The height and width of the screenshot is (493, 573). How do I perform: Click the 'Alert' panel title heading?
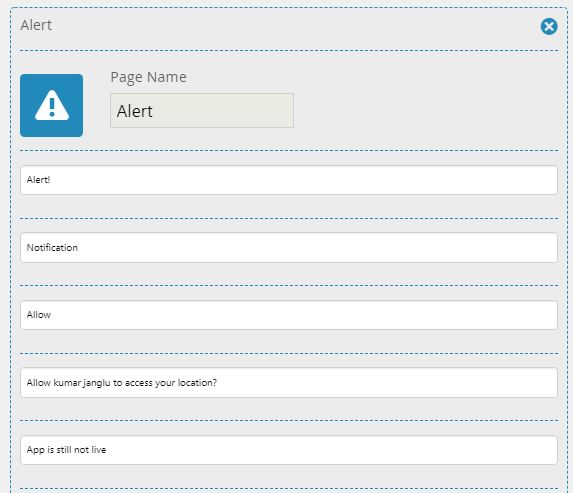(36, 25)
